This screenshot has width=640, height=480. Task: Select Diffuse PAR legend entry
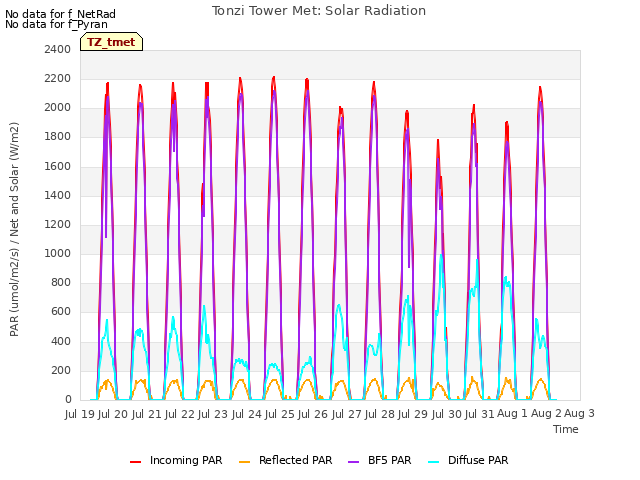tap(469, 460)
